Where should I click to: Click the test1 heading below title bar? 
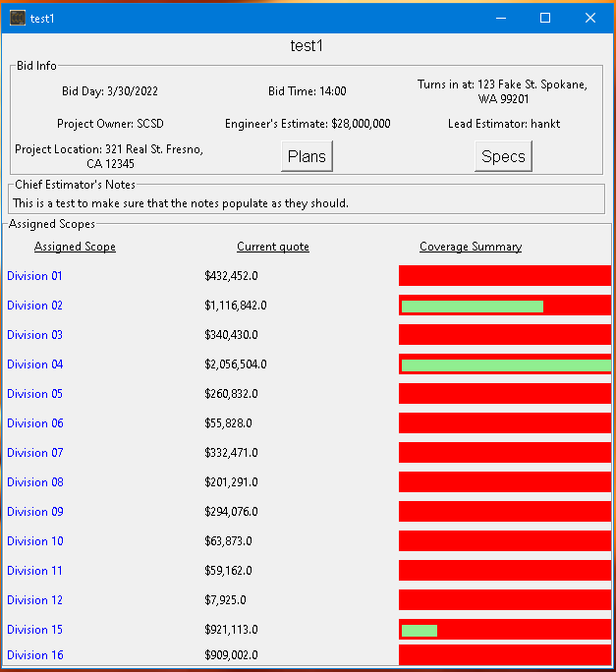coord(307,46)
